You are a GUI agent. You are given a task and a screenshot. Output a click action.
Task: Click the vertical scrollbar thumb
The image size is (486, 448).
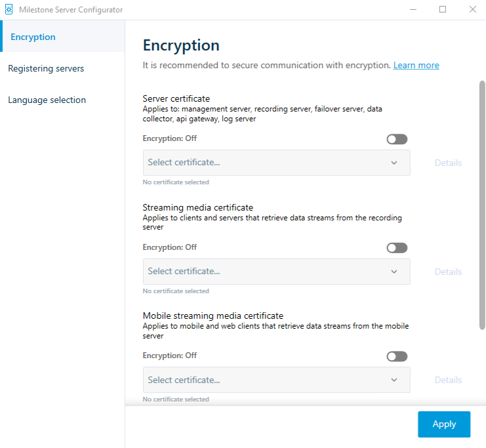pos(482,203)
